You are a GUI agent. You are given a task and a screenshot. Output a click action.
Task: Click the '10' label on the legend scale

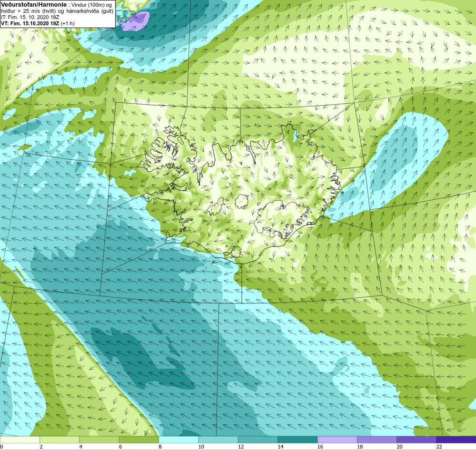(x=201, y=447)
